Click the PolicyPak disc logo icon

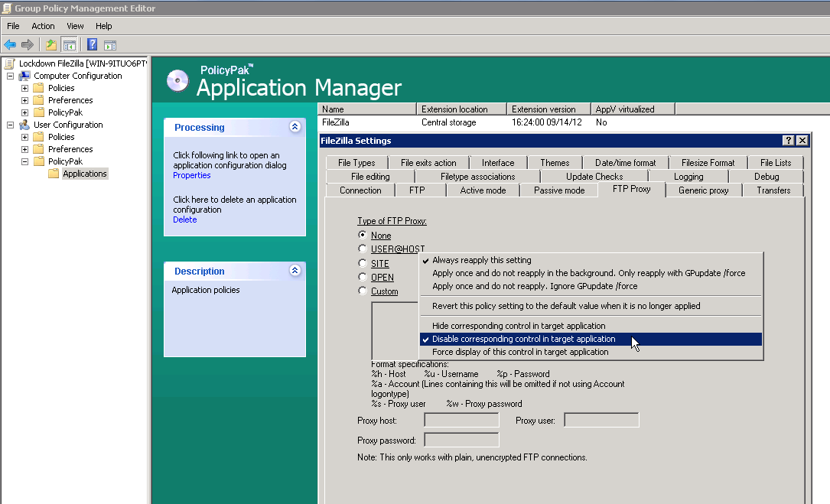tap(177, 81)
